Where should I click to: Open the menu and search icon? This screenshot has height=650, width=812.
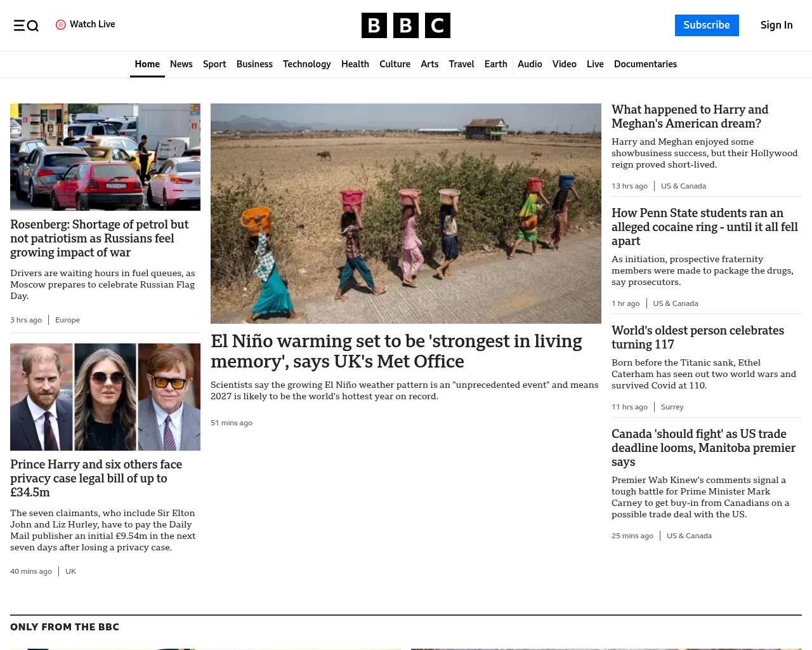pos(26,25)
